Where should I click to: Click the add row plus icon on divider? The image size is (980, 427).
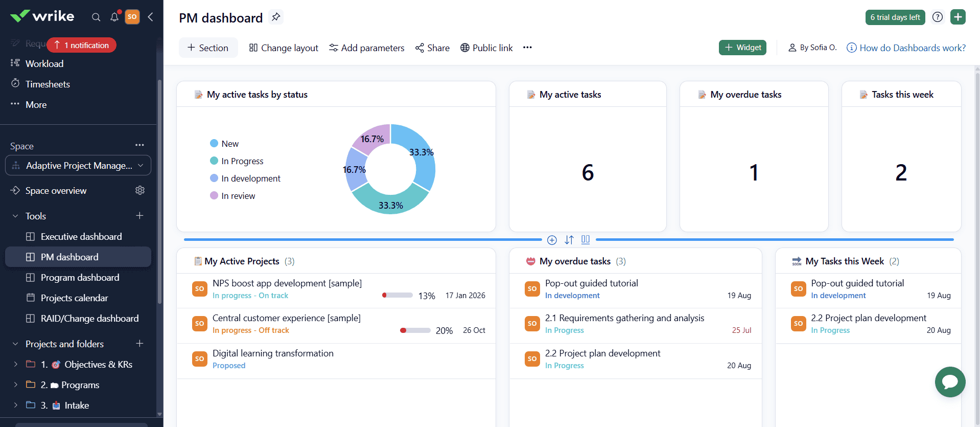pos(552,240)
